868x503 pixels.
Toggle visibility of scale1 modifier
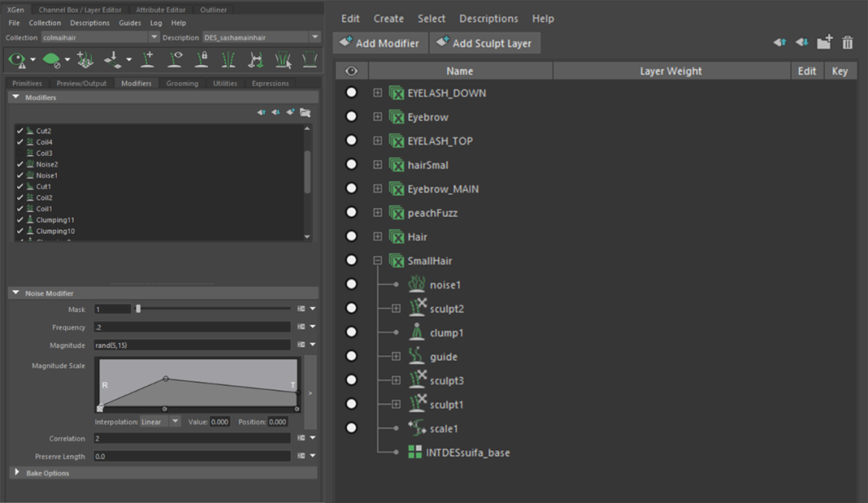(x=351, y=427)
